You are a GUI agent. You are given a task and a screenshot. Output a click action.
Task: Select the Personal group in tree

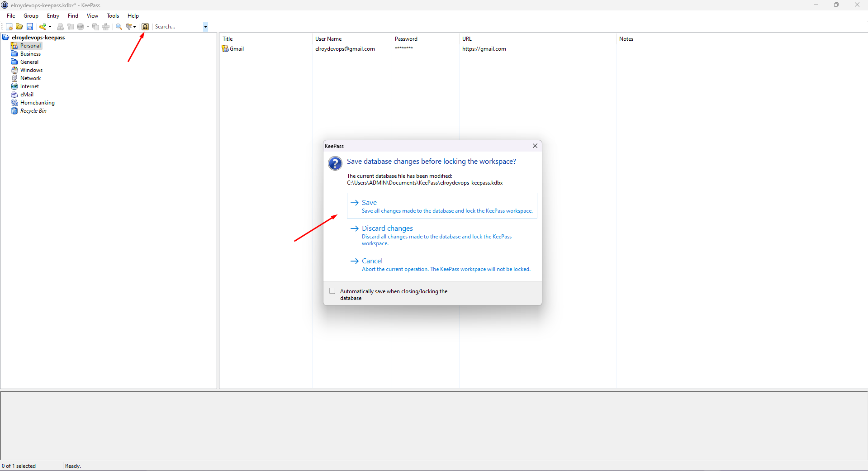31,46
